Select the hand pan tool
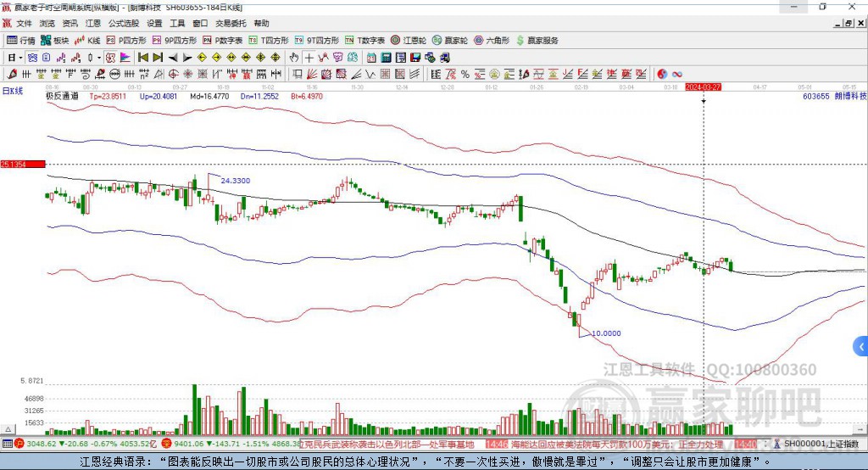The image size is (868, 470). [294, 58]
